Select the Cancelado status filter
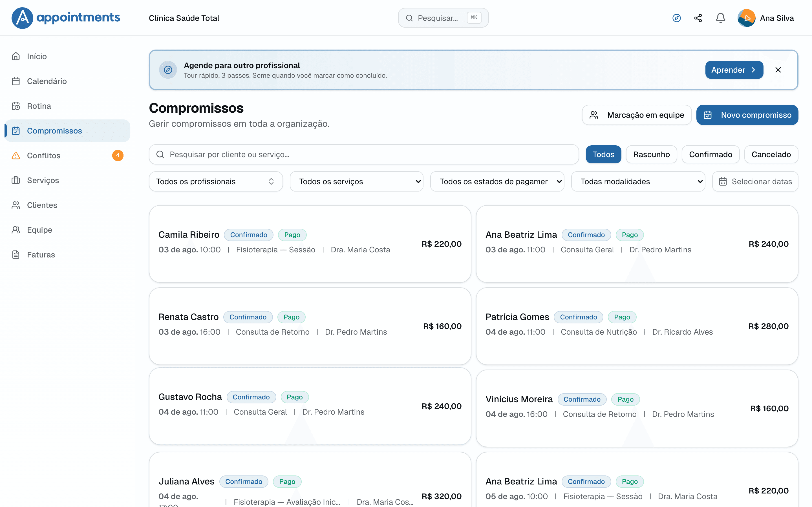This screenshot has height=507, width=812. click(x=771, y=154)
